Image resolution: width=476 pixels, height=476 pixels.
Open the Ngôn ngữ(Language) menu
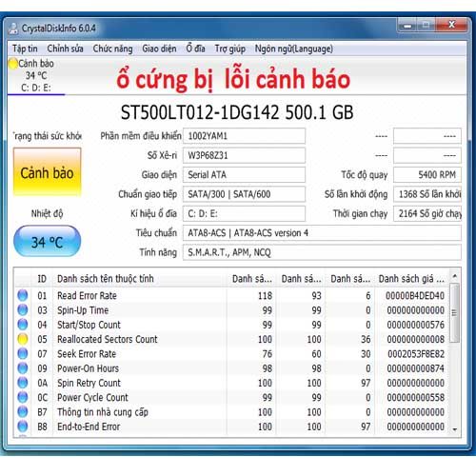294,49
